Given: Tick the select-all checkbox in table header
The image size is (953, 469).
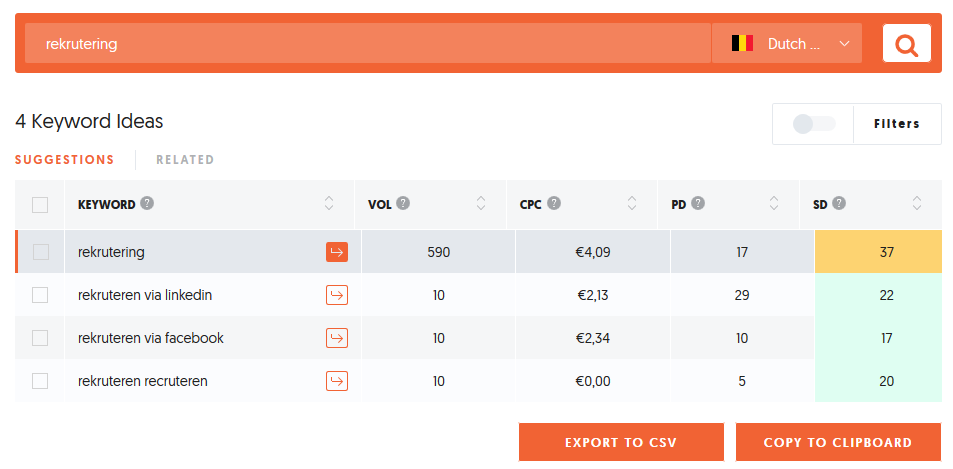Looking at the screenshot, I should click(x=40, y=205).
